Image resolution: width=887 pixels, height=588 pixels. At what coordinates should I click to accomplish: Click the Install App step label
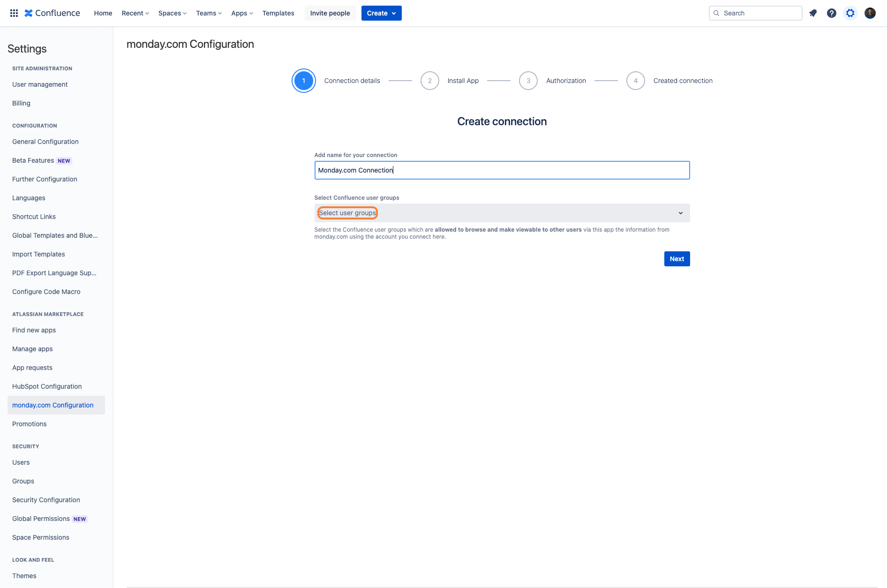pyautogui.click(x=463, y=81)
